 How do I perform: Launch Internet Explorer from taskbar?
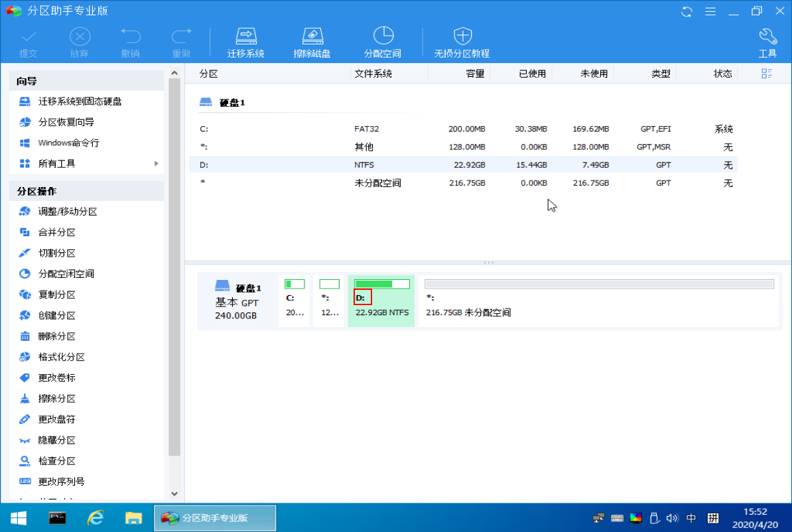point(96,518)
